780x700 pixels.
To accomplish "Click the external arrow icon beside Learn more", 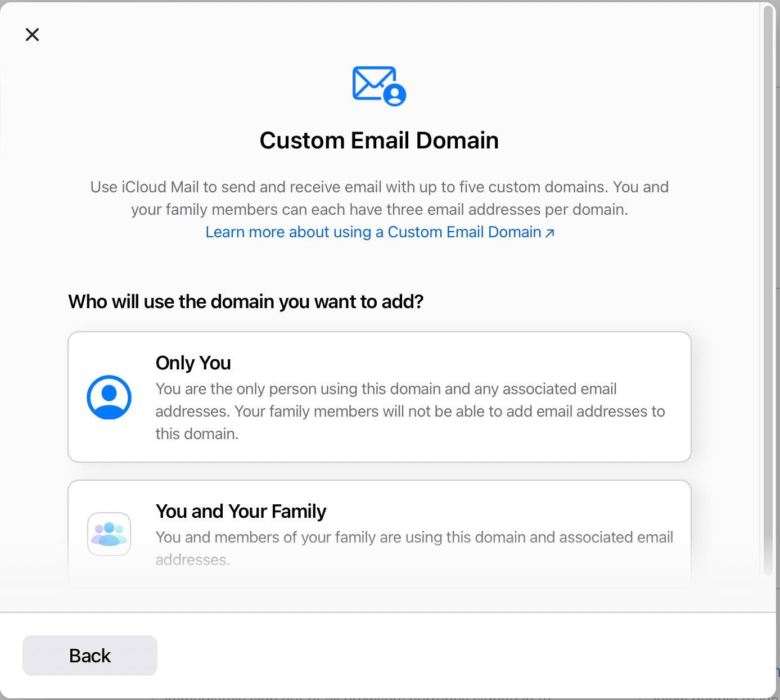I will pos(550,233).
